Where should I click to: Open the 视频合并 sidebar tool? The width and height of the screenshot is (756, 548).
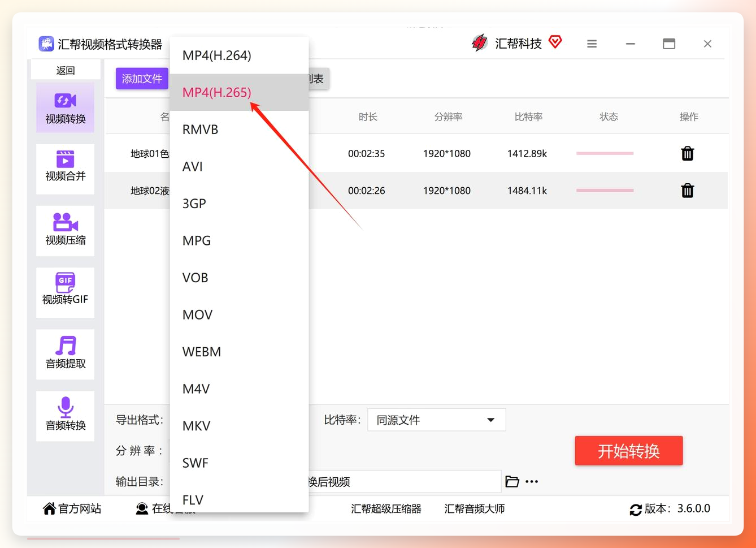click(x=65, y=169)
